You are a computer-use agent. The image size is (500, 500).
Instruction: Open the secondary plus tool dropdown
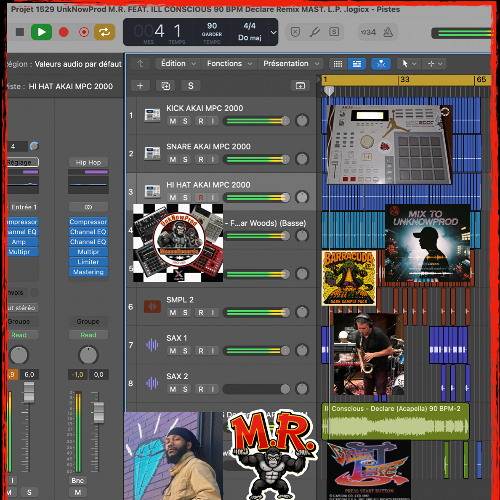click(434, 64)
